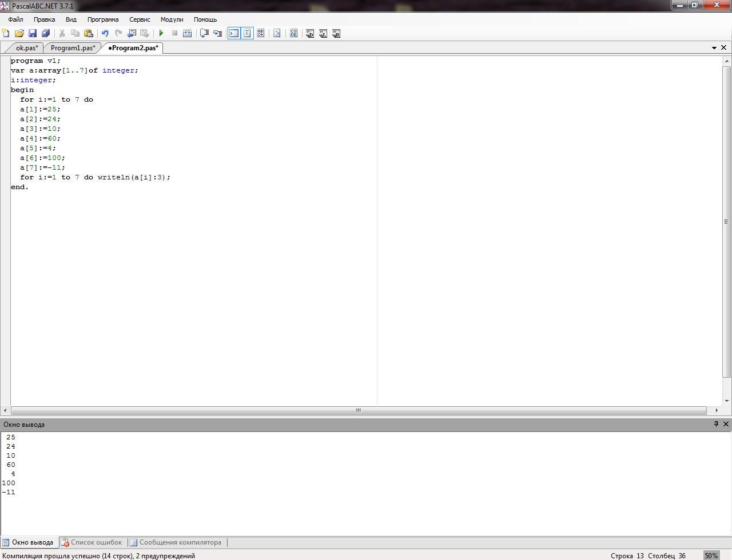This screenshot has width=732, height=560.
Task: Open the Сервис menu
Action: pos(140,19)
